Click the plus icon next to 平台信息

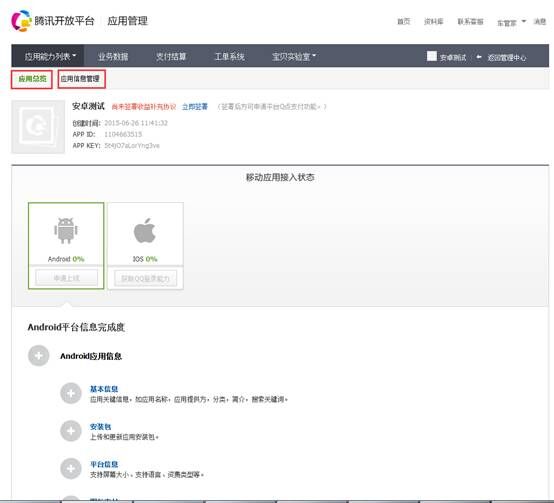(x=71, y=468)
